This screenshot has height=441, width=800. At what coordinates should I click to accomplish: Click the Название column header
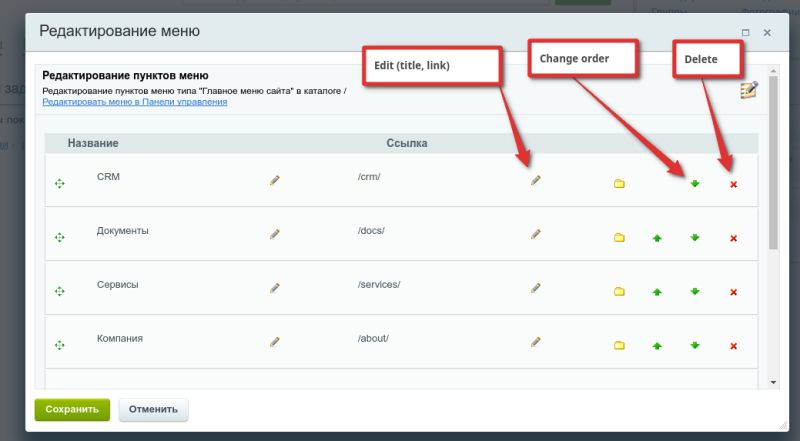tap(93, 143)
